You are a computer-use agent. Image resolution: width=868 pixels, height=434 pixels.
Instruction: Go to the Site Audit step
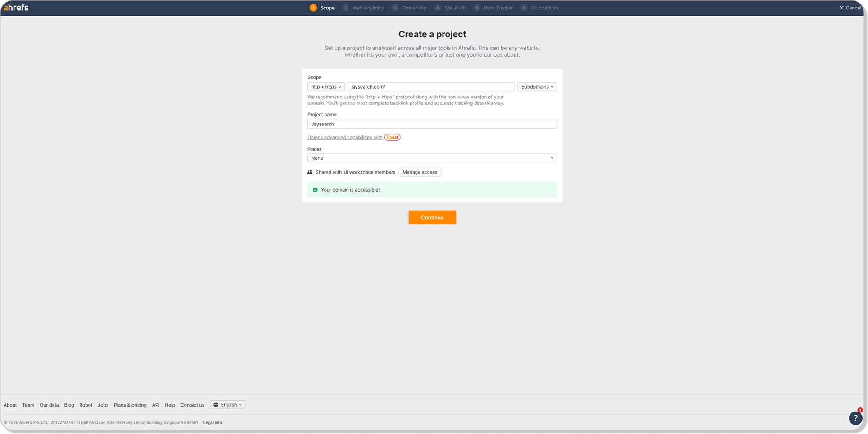click(450, 8)
